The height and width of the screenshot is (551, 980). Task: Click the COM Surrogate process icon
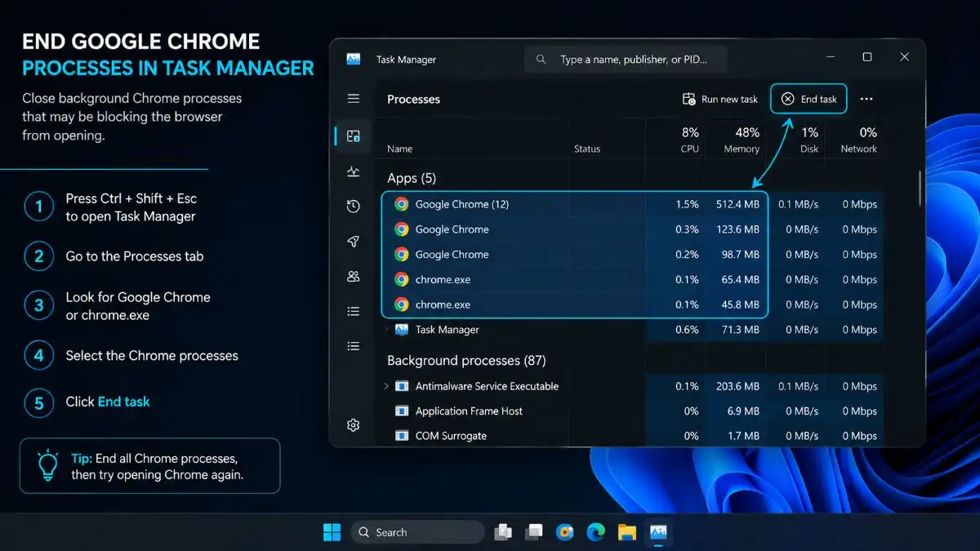click(401, 436)
